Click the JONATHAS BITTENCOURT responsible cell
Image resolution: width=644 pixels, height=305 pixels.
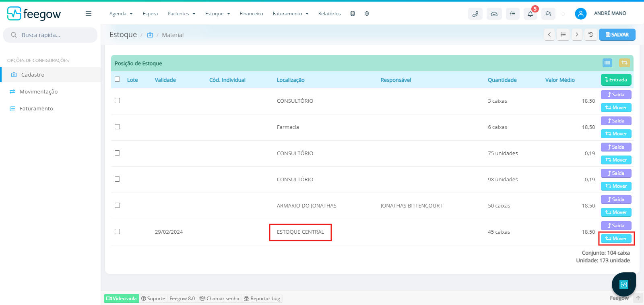click(x=411, y=205)
